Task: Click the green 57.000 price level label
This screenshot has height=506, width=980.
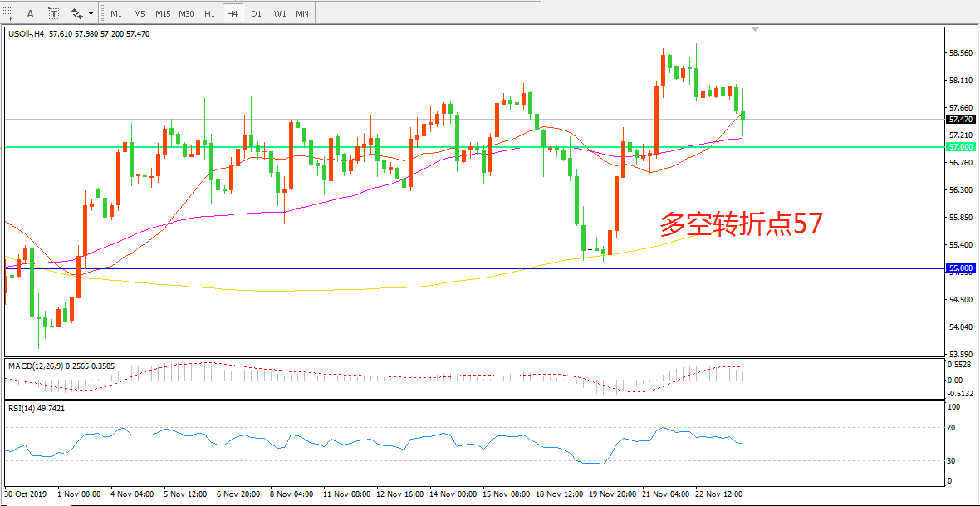Action: (x=959, y=147)
